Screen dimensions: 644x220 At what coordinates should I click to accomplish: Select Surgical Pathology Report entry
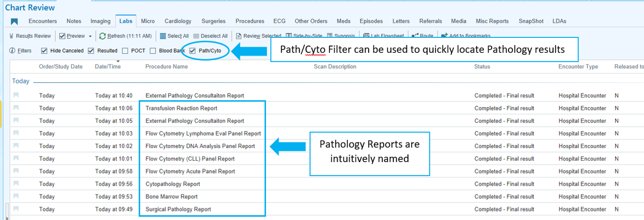tap(178, 209)
